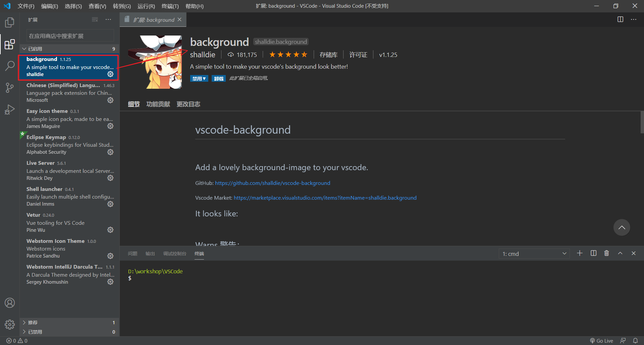This screenshot has height=345, width=644.
Task: Click the extension page vertical scrollbar
Action: tap(642, 122)
